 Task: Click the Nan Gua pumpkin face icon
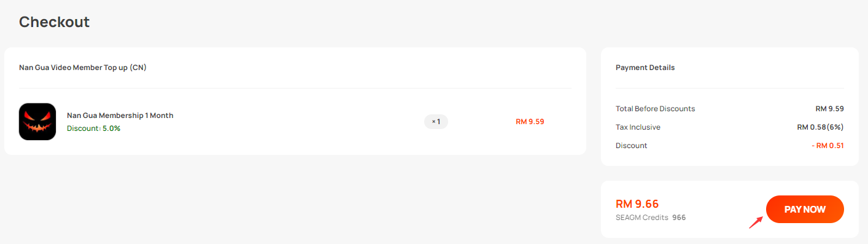coord(37,122)
